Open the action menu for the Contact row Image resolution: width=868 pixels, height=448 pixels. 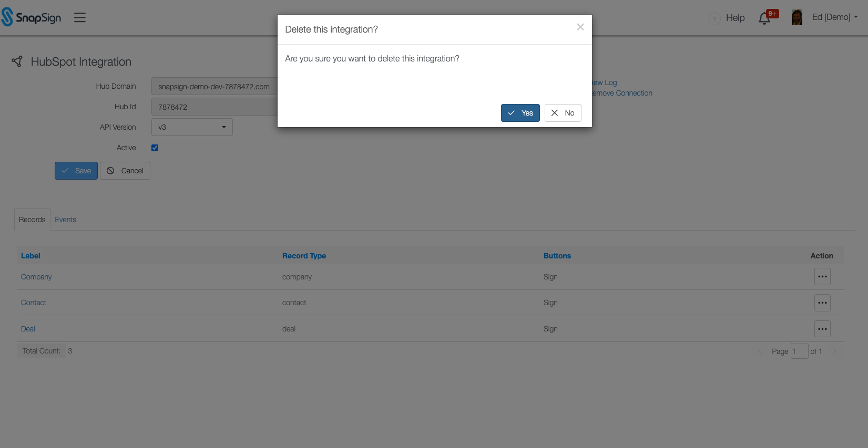point(822,303)
